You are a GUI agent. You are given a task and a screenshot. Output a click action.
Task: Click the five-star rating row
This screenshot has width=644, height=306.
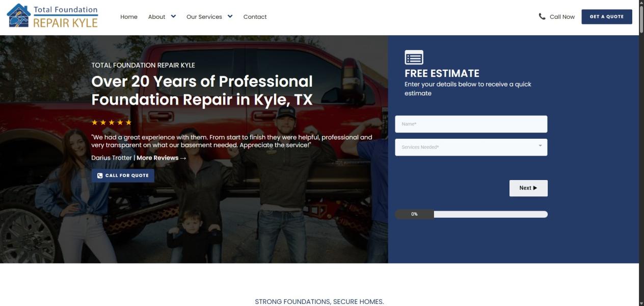point(112,122)
